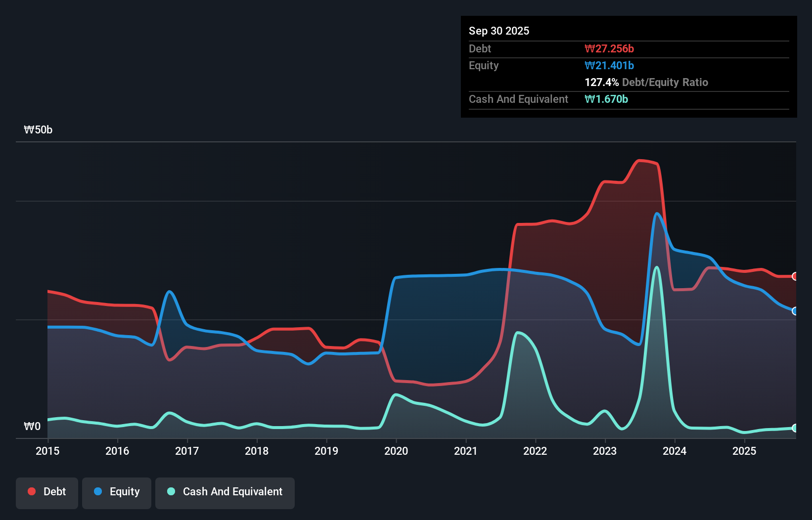Click the teal Cash And Equivalent legend dot
This screenshot has height=520, width=812.
tap(170, 491)
